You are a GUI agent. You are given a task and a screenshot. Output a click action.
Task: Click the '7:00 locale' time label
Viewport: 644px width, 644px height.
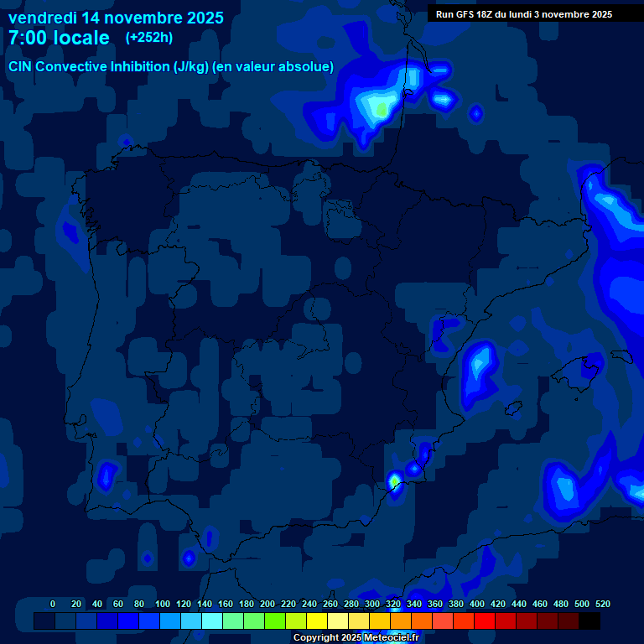pyautogui.click(x=60, y=38)
